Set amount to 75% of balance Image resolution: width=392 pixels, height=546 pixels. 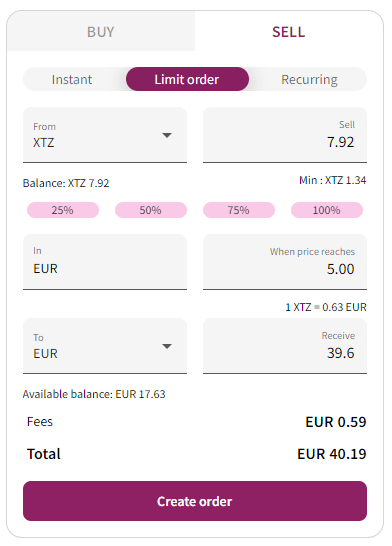point(239,210)
